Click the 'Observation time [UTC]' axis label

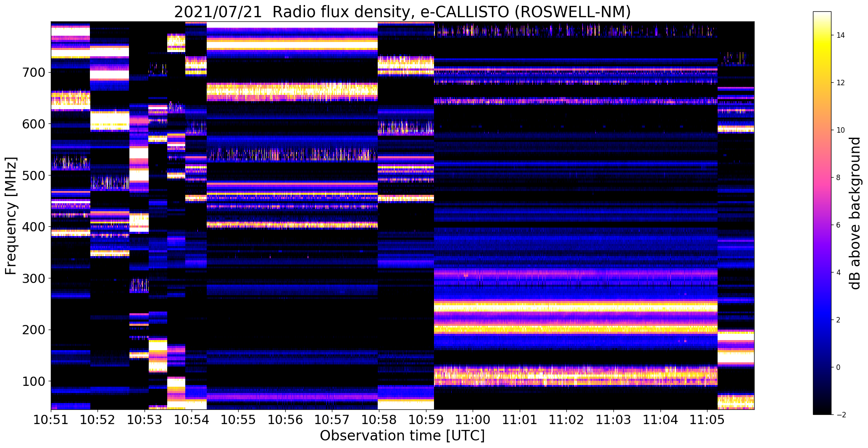pyautogui.click(x=402, y=436)
